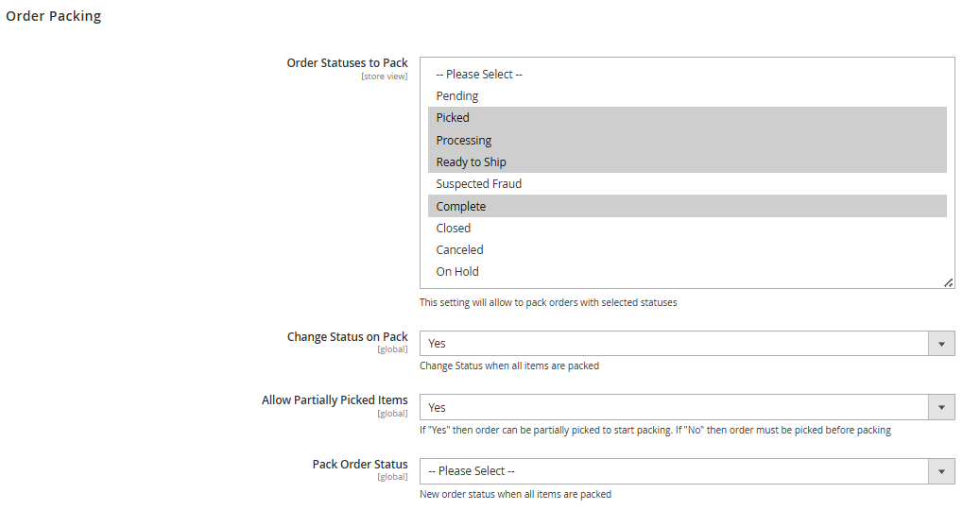The height and width of the screenshot is (510, 980).
Task: Select Pending in Order Statuses list
Action: coord(457,96)
